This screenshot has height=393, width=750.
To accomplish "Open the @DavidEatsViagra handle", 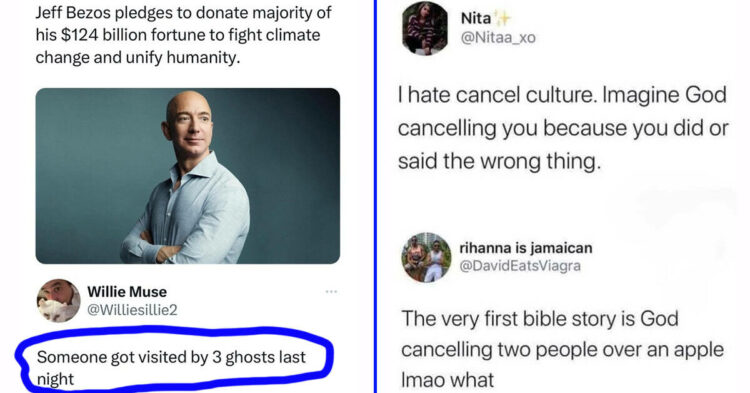I will [x=520, y=265].
